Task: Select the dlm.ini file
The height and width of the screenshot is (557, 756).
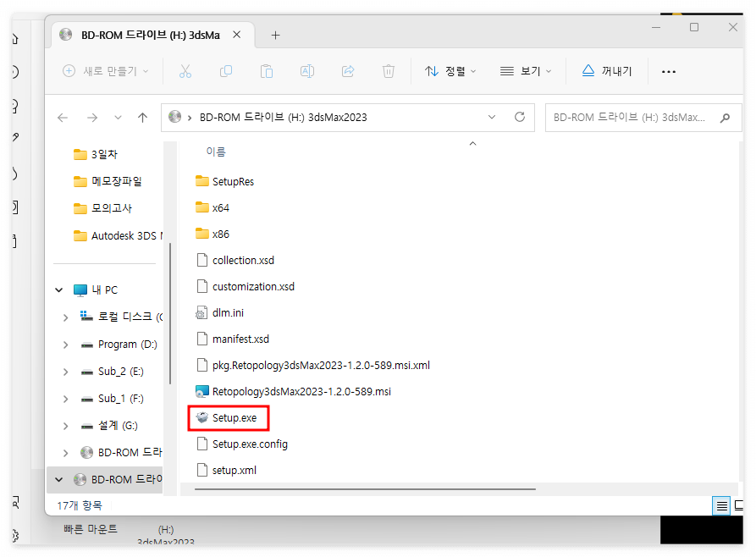Action: click(x=219, y=313)
